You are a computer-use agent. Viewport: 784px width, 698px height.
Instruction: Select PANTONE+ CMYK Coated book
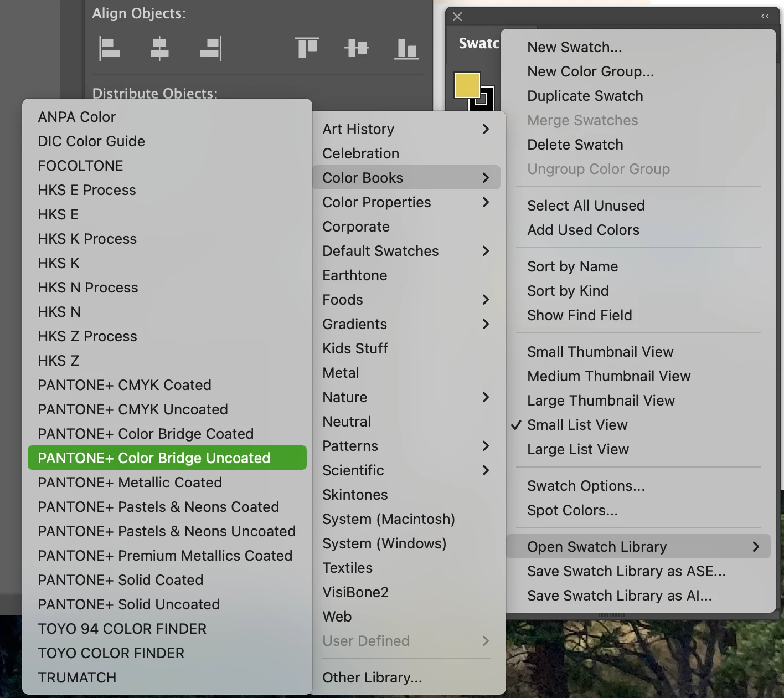[x=167, y=385]
